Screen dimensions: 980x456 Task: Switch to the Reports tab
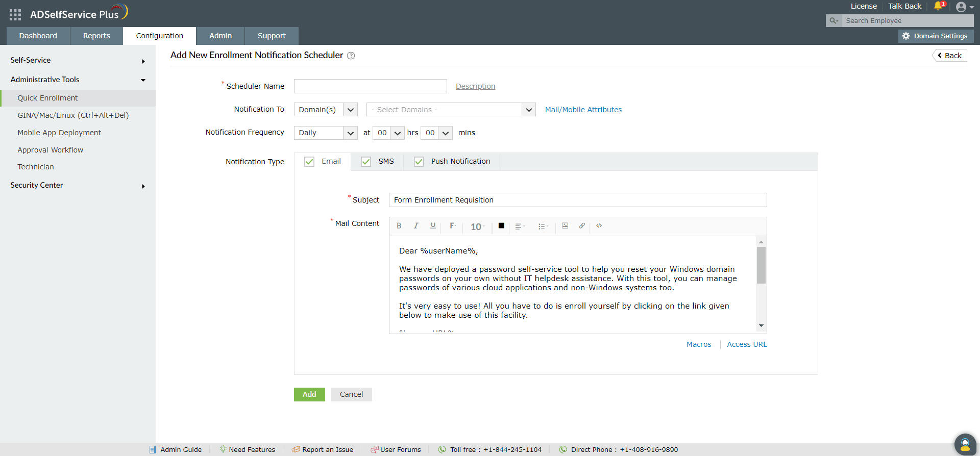pos(96,36)
